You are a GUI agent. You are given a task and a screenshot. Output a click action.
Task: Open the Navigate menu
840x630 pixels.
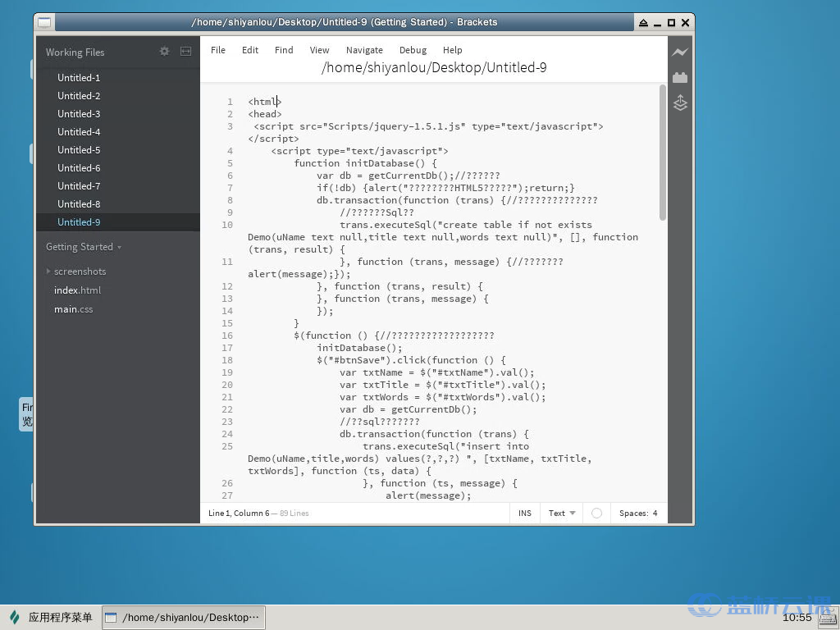click(x=364, y=50)
